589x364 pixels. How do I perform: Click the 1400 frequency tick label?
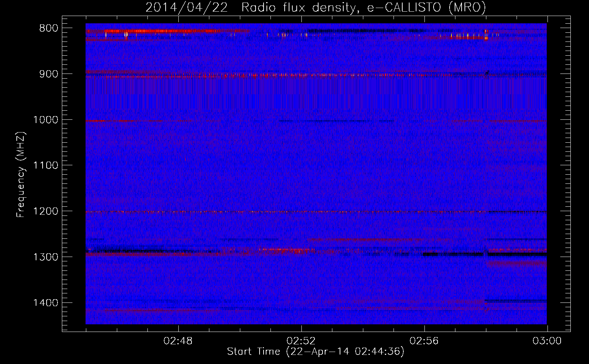coord(46,303)
